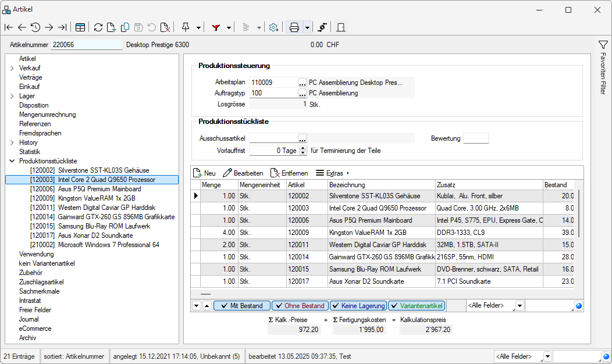Expand the Verkauf tree node
This screenshot has width=612, height=364.
12,68
